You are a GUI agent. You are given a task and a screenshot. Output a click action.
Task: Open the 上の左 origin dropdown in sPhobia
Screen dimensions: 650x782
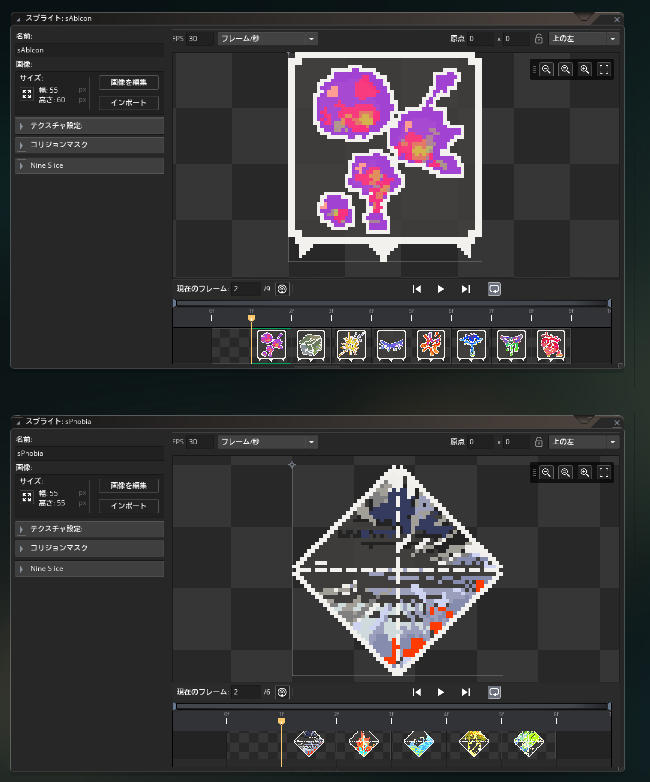coord(583,442)
